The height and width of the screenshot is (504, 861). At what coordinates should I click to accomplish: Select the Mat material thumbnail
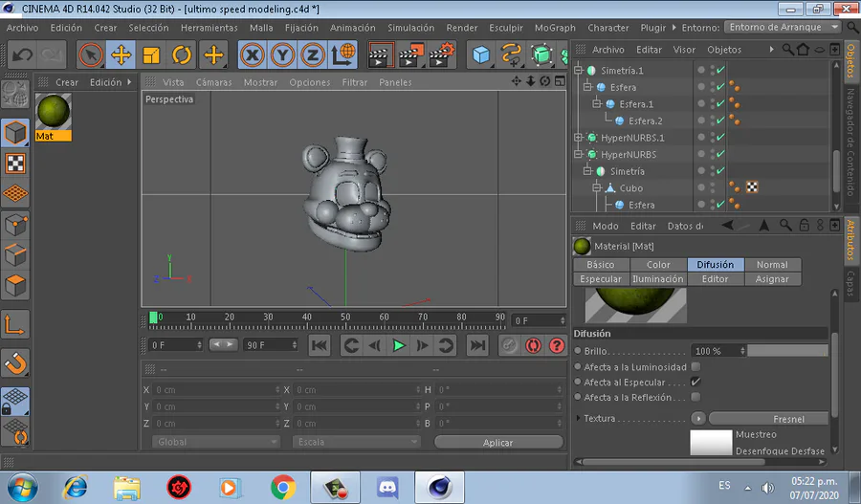[54, 112]
